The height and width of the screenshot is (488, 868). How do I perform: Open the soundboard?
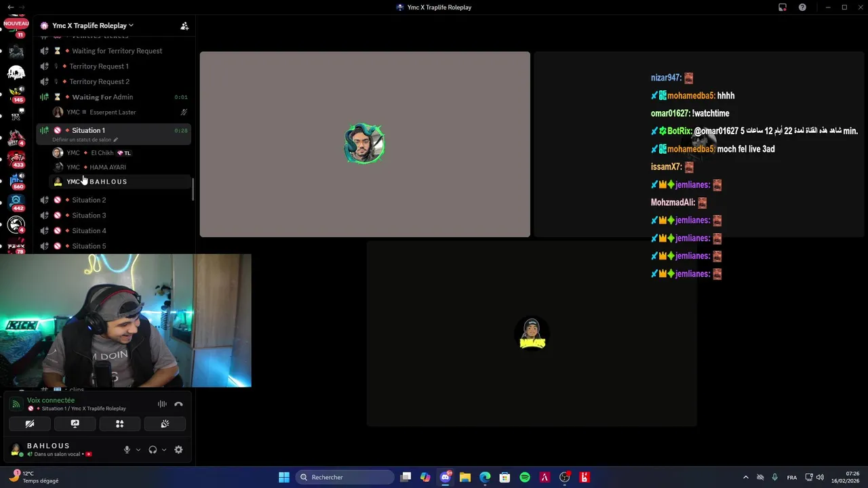[x=165, y=424]
